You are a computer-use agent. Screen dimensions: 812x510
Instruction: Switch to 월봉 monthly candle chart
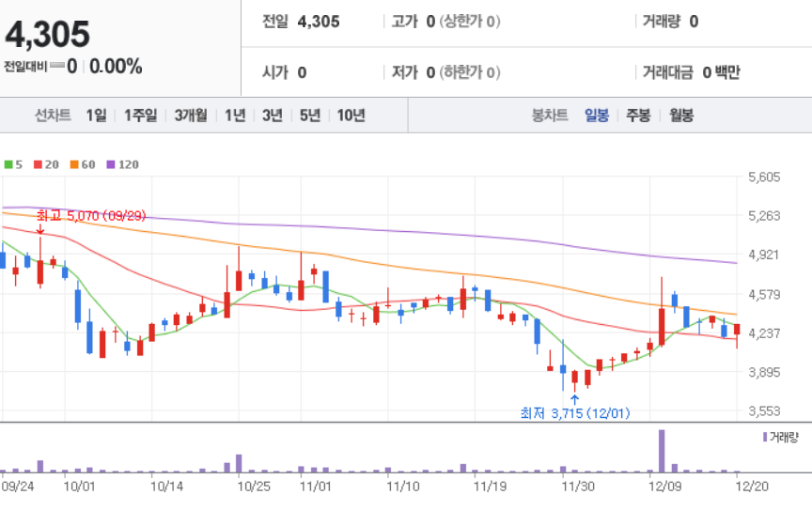pyautogui.click(x=681, y=115)
